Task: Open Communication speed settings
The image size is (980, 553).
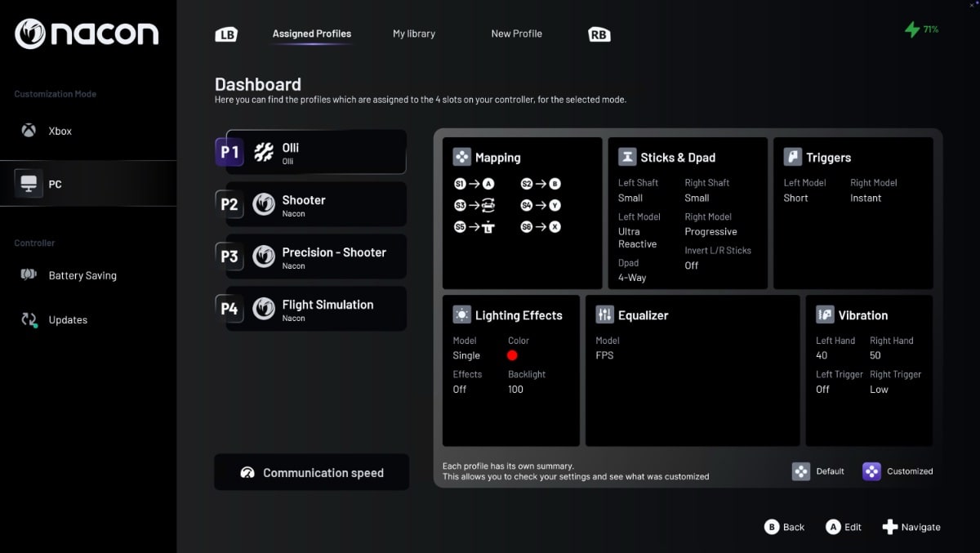Action: [312, 473]
